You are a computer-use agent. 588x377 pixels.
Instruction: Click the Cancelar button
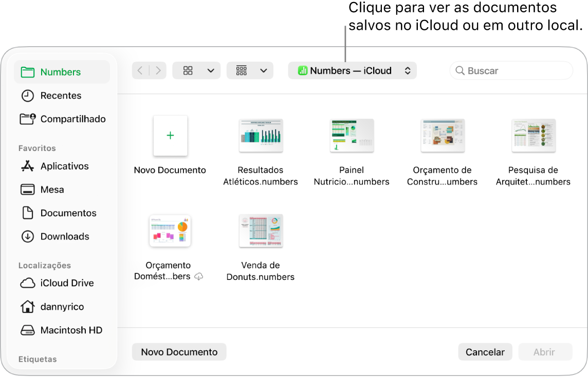(x=485, y=352)
